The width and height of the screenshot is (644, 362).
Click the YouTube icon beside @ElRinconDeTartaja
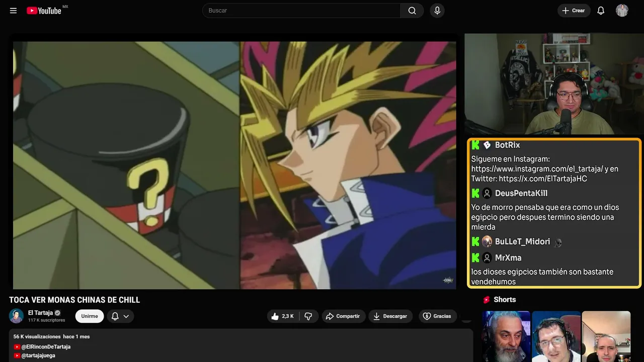(x=17, y=347)
